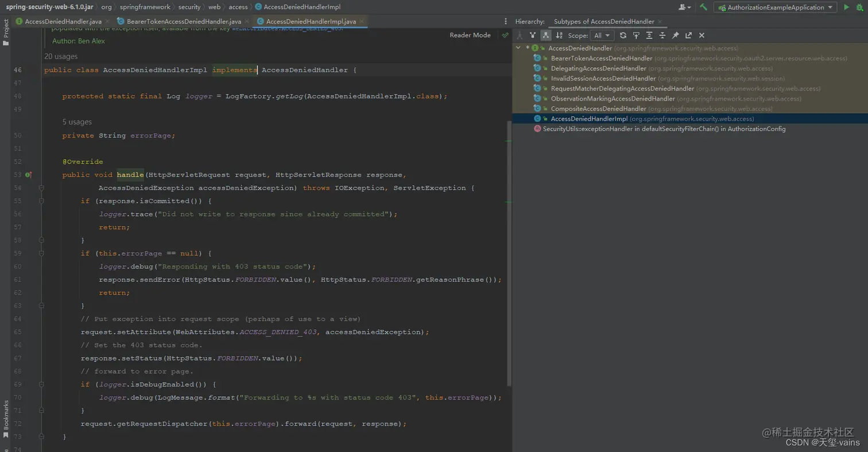Expand all hierarchy nodes
868x452 pixels.
[x=649, y=35]
